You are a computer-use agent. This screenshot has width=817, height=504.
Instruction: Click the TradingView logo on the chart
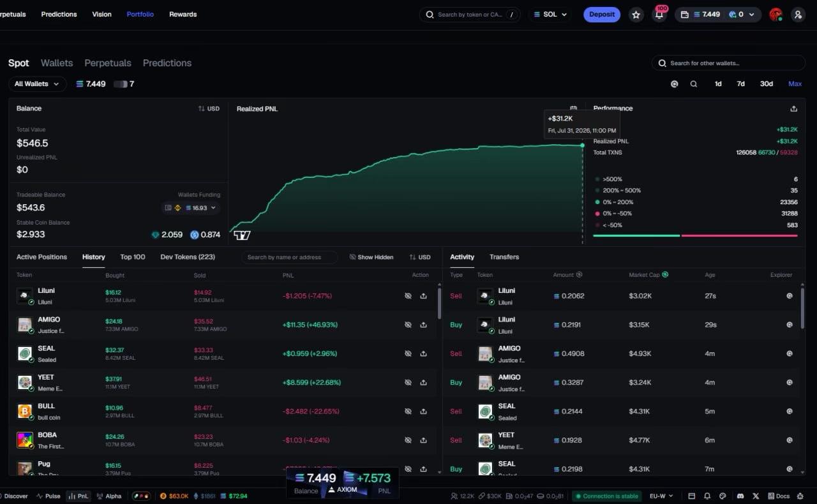click(242, 235)
